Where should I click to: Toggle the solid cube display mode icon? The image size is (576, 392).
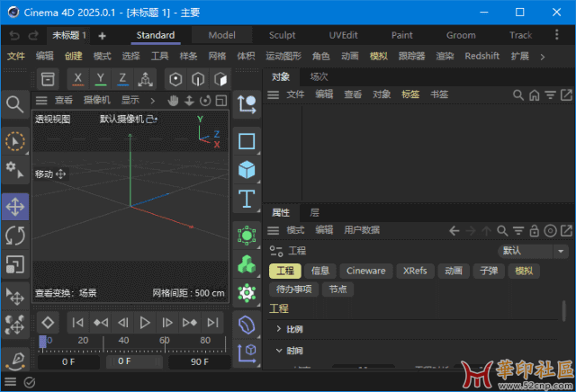(220, 79)
